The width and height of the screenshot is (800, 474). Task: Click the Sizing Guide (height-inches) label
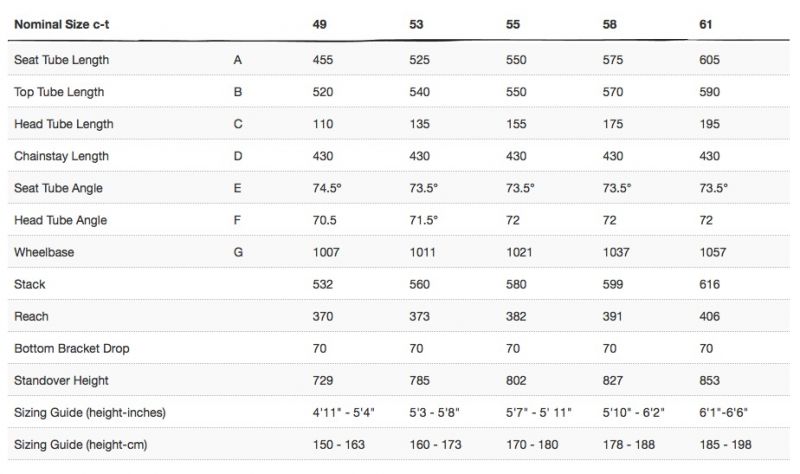point(90,413)
